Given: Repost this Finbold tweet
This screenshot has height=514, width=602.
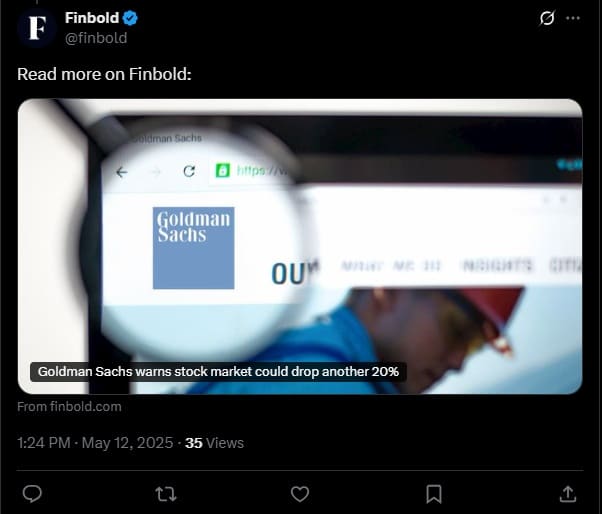Looking at the screenshot, I should (166, 494).
